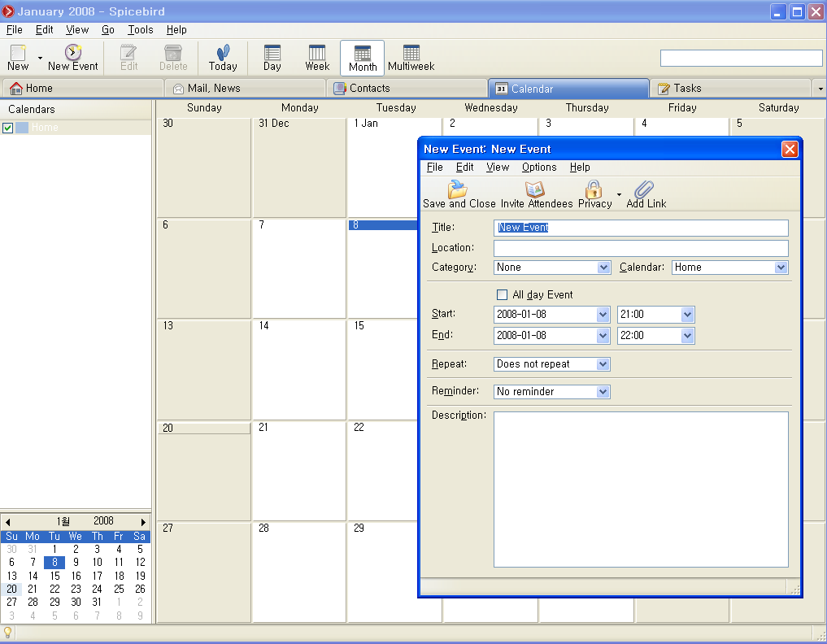
Task: Open the Go menu in Spicebird
Action: pos(107,29)
